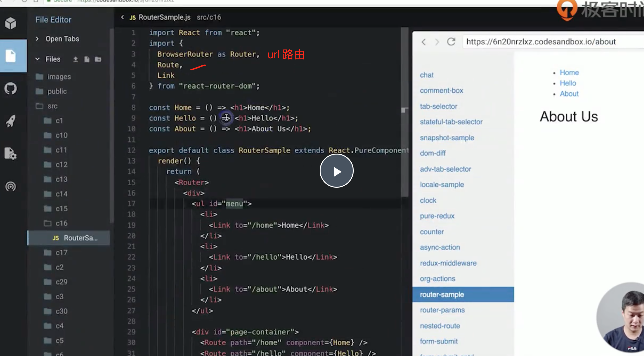Open the deployment rocket icon
The height and width of the screenshot is (356, 644).
pyautogui.click(x=10, y=121)
